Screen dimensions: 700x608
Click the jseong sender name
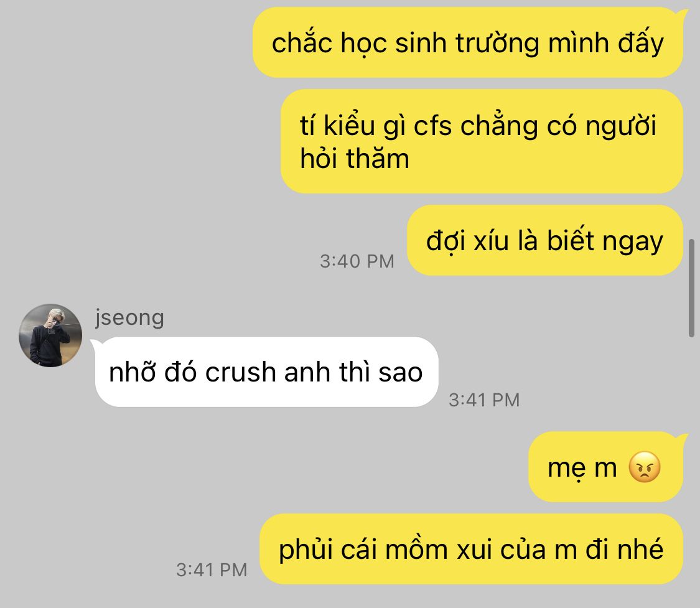[129, 318]
